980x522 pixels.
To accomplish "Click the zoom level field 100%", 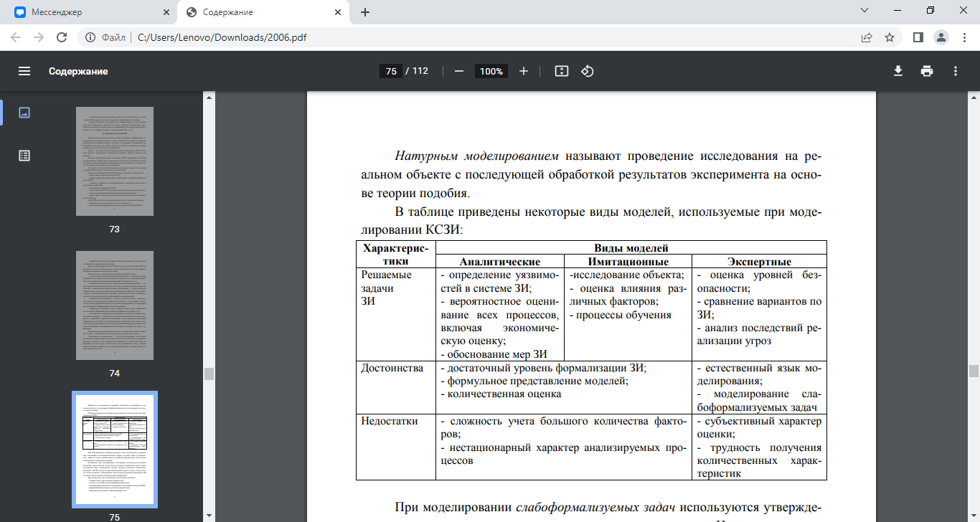I will [491, 71].
